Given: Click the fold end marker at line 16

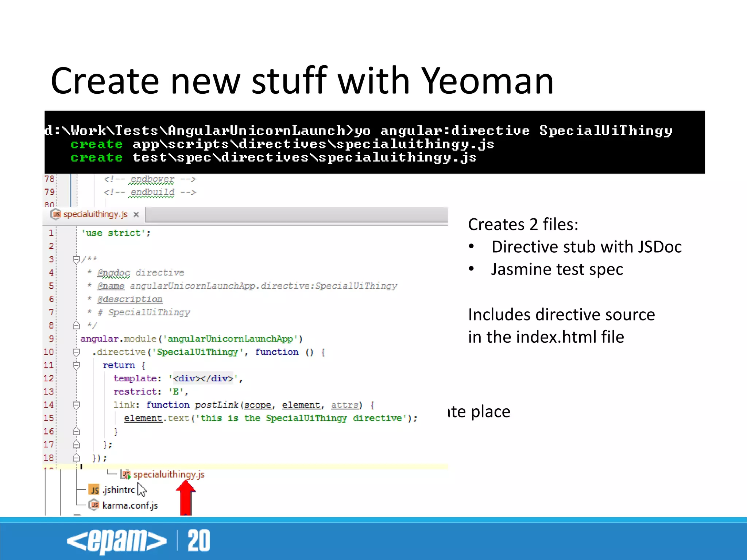Looking at the screenshot, I should (x=76, y=432).
